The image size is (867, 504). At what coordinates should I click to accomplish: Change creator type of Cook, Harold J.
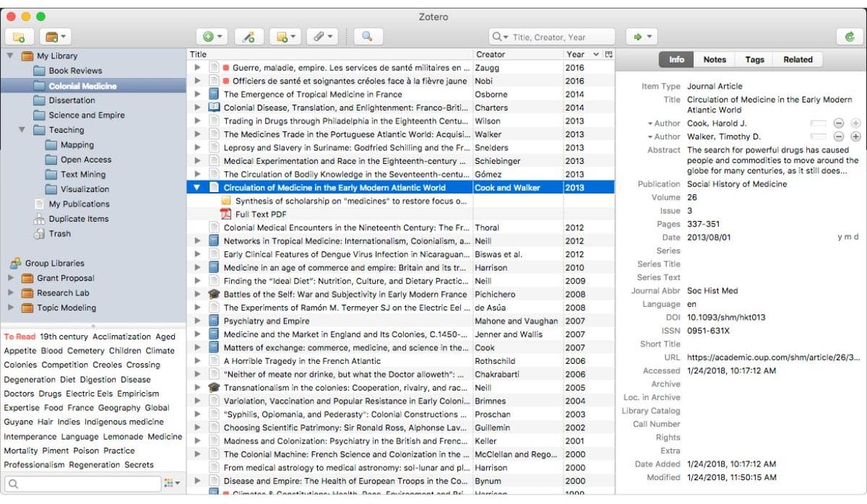pos(663,123)
